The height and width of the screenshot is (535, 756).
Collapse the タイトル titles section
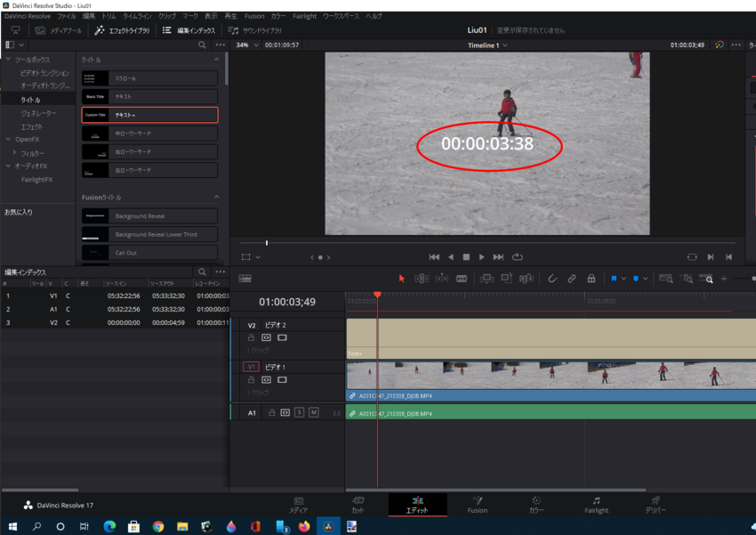216,60
